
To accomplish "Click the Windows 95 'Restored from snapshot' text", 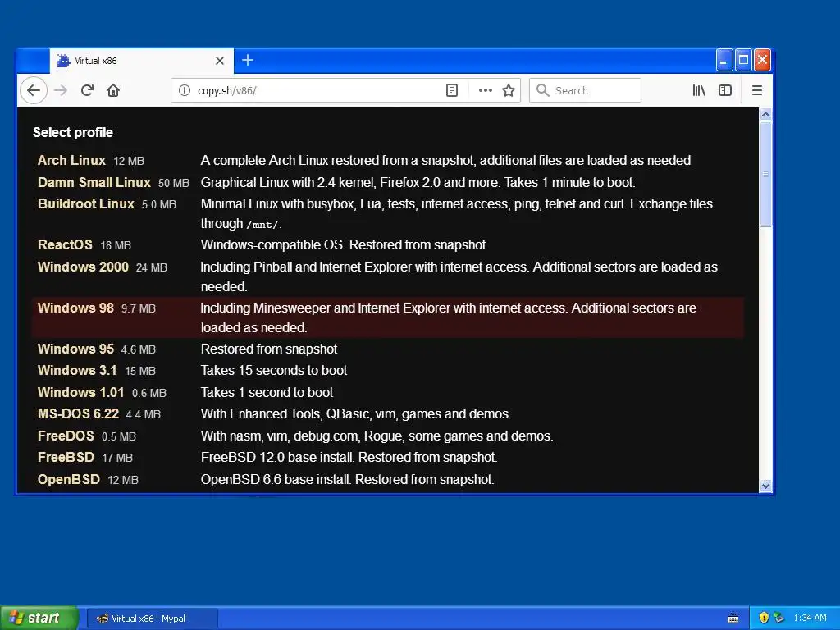I will pos(269,349).
